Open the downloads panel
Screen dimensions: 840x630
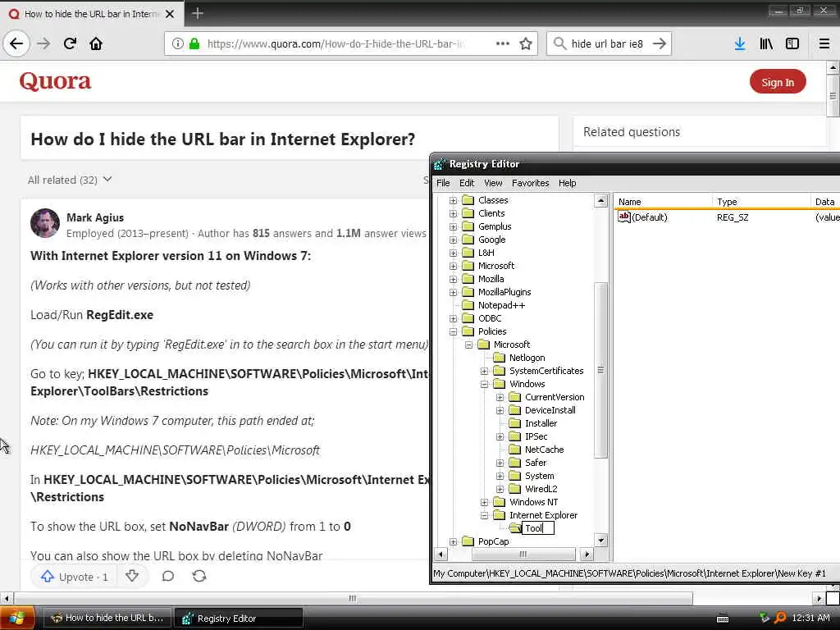click(x=739, y=43)
